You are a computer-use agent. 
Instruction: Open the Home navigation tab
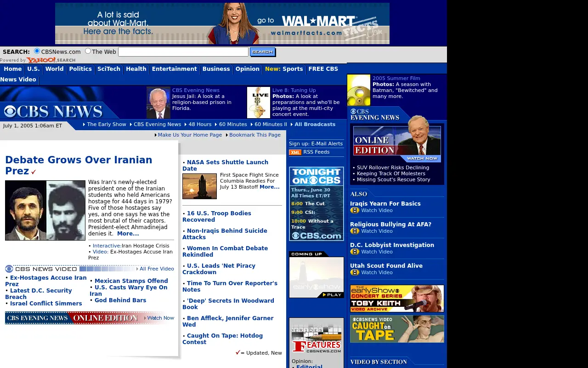pos(13,69)
